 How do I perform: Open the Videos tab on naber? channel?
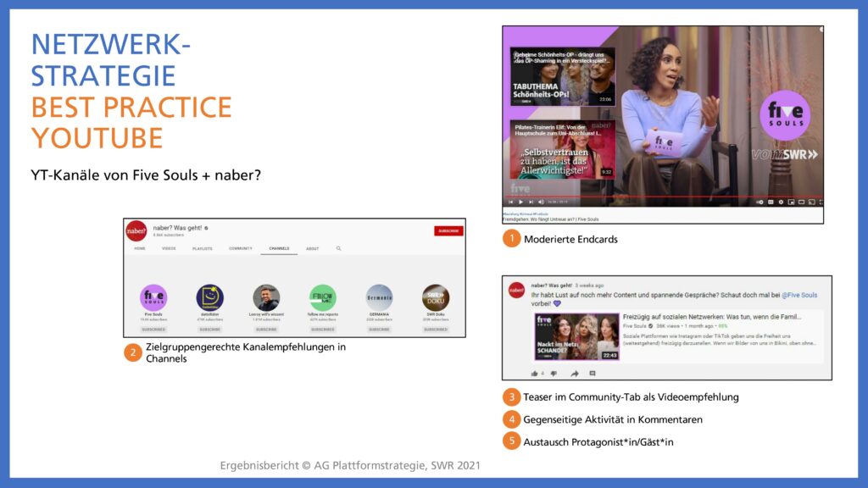coord(169,248)
